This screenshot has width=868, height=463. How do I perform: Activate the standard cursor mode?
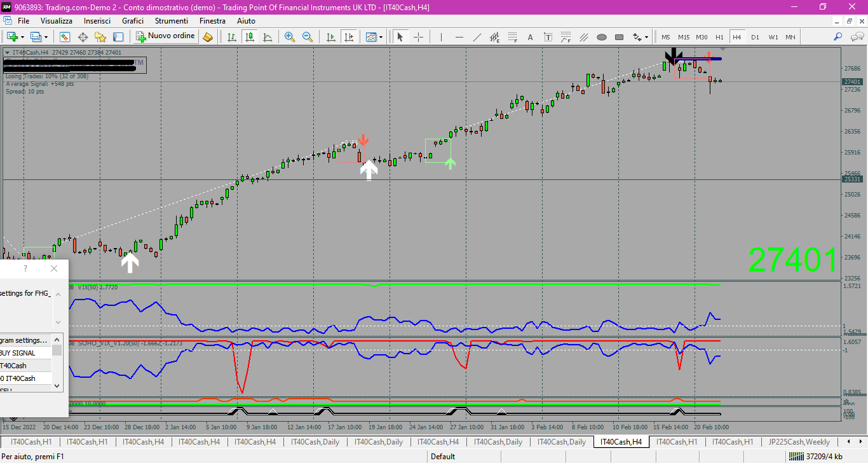[400, 37]
